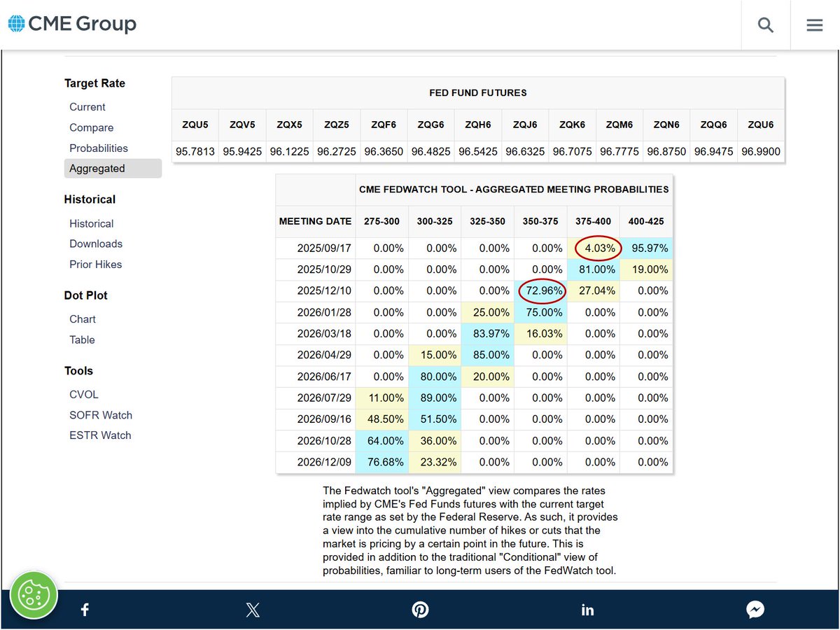Share via Pinterest icon
The width and height of the screenshot is (840, 630).
tap(420, 610)
